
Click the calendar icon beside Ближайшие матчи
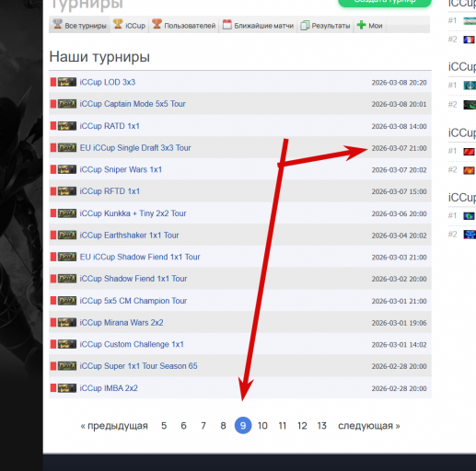pyautogui.click(x=227, y=25)
